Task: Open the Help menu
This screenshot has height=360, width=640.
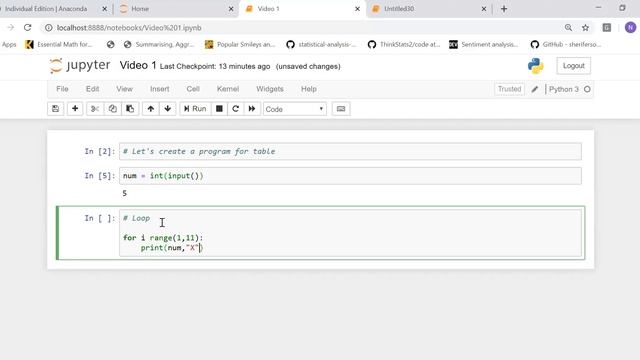Action: 309,89
